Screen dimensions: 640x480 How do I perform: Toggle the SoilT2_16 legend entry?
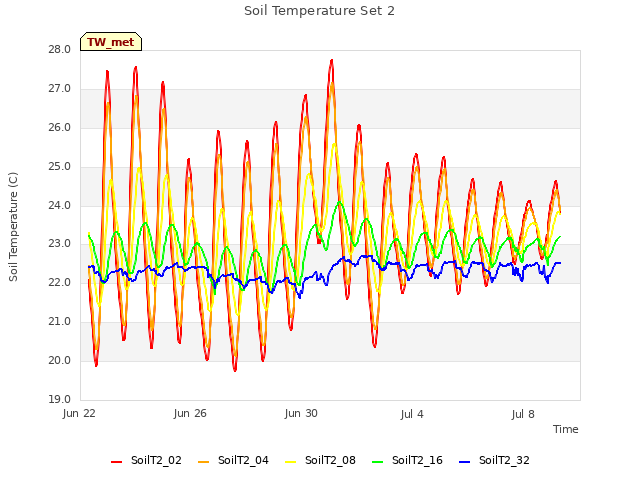coord(407,460)
